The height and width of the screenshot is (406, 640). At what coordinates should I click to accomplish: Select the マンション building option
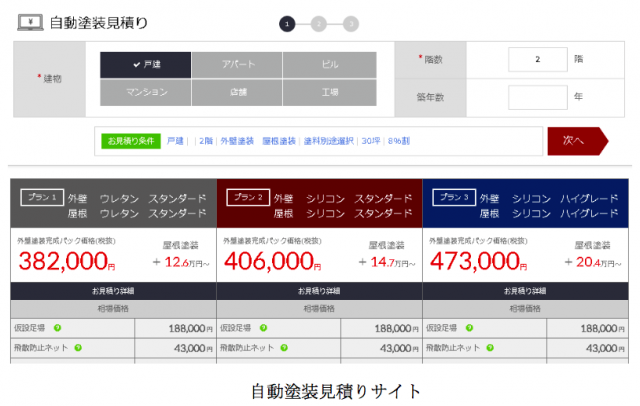(x=146, y=92)
